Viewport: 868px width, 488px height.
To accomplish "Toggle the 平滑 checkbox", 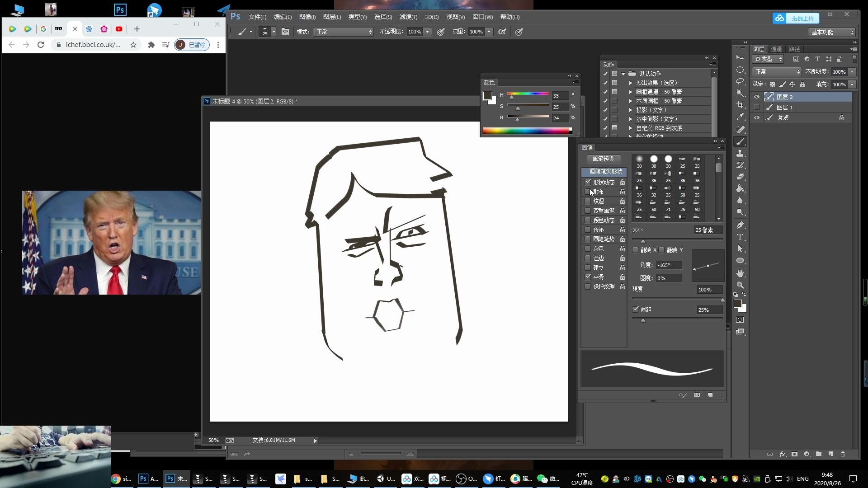I will tap(588, 277).
